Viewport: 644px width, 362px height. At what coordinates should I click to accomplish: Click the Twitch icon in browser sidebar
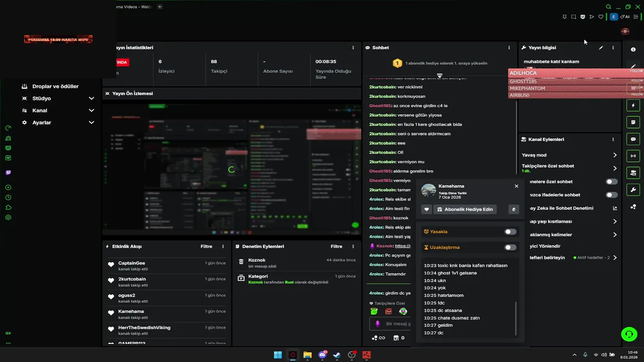[x=8, y=172]
